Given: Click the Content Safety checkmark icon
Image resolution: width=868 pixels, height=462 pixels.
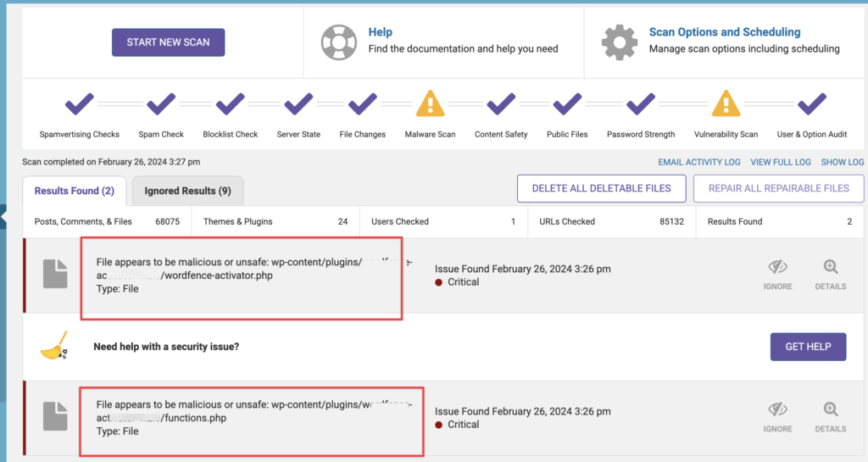Looking at the screenshot, I should 501,104.
